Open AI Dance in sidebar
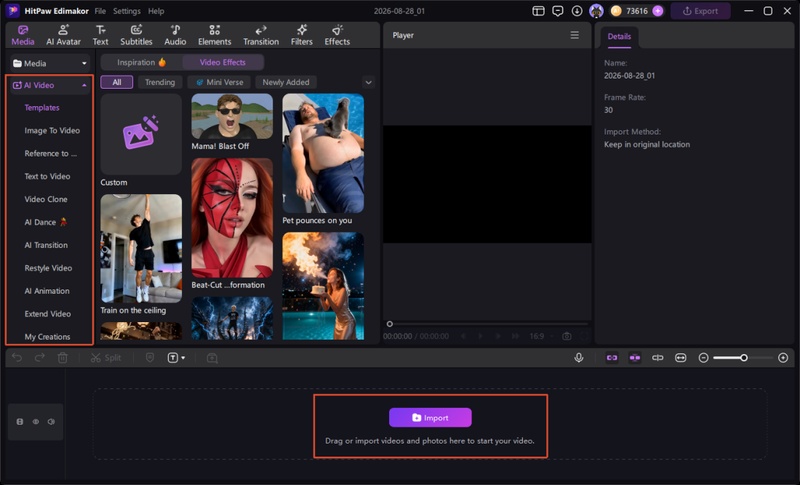Screen dimensions: 800x485 46,222
